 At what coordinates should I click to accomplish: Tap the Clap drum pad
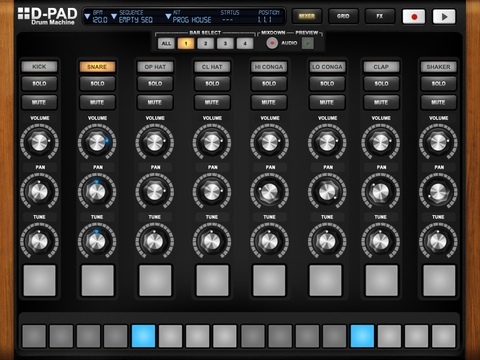click(x=382, y=280)
